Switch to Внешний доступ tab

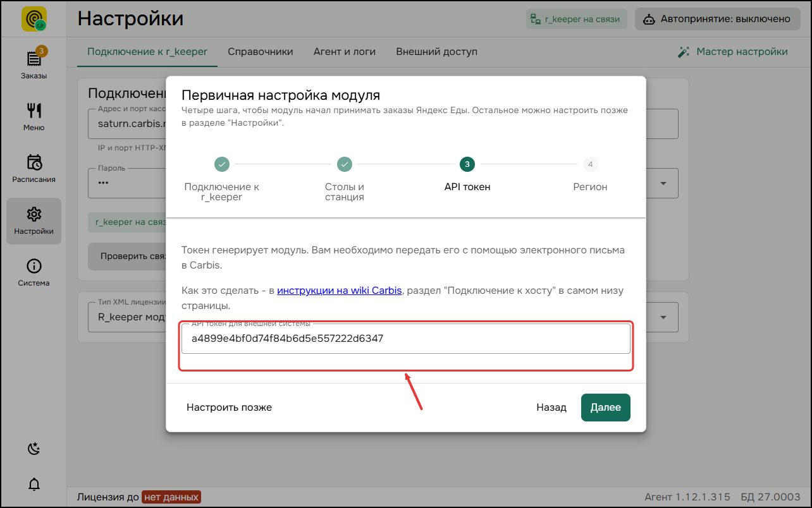click(437, 52)
